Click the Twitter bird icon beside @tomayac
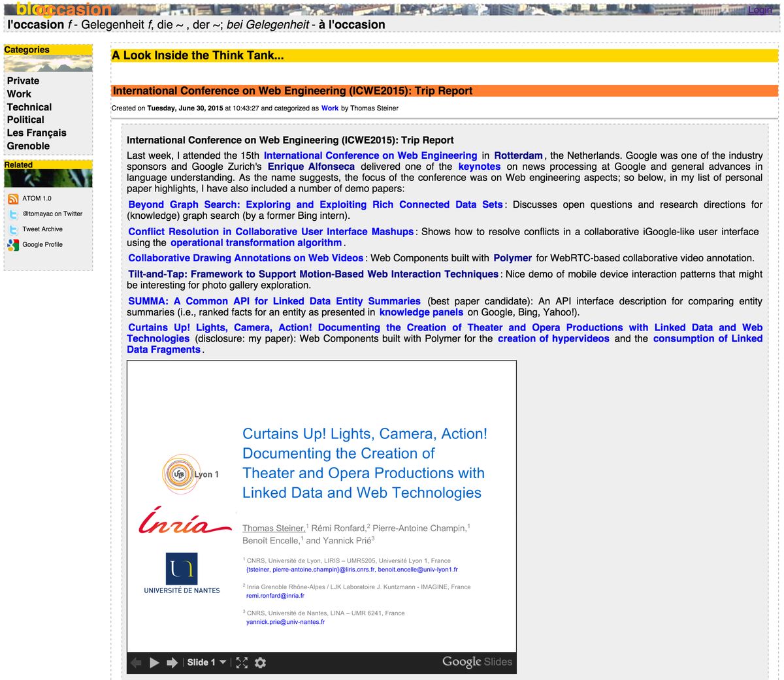784x680 pixels. (x=13, y=214)
